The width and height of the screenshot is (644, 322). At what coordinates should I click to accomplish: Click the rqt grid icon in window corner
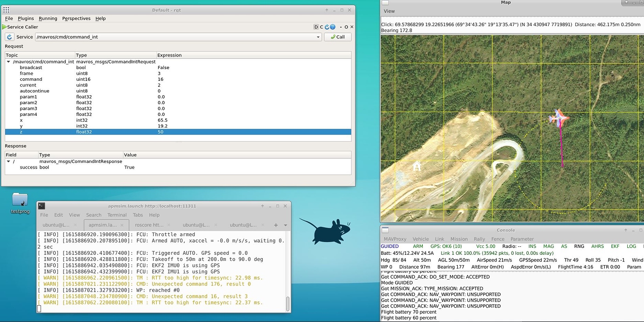6,9
